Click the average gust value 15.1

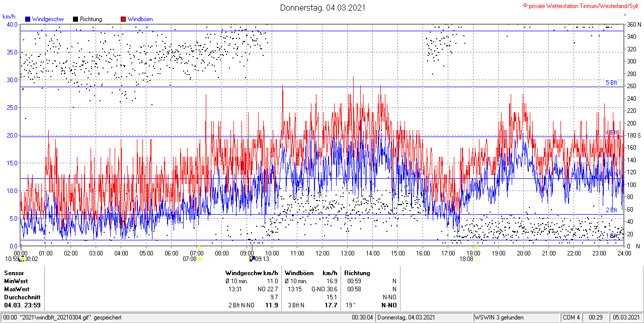[332, 297]
